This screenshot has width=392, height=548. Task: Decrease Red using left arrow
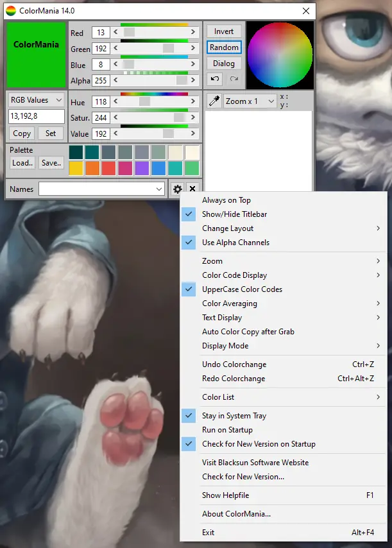coord(115,32)
